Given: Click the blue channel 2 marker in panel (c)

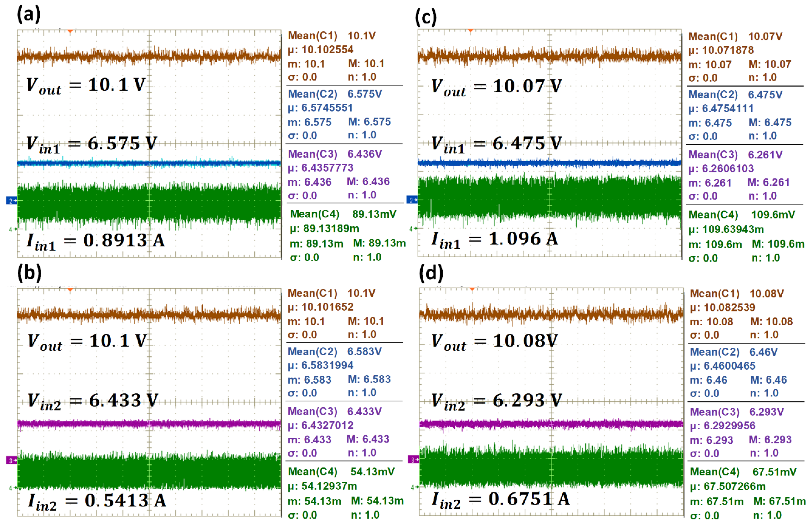Looking at the screenshot, I should (x=412, y=200).
